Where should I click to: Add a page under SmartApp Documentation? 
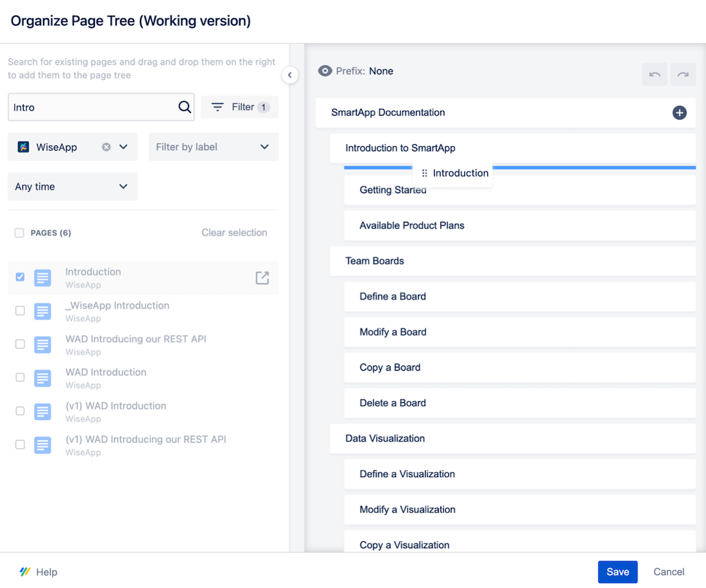point(679,112)
